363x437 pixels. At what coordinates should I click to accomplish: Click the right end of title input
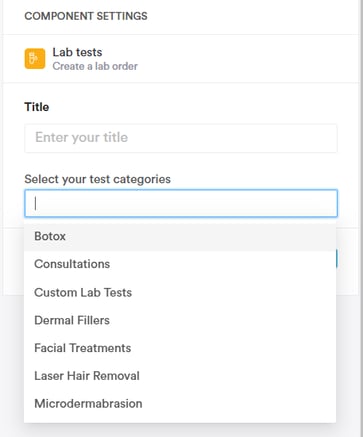coord(328,138)
